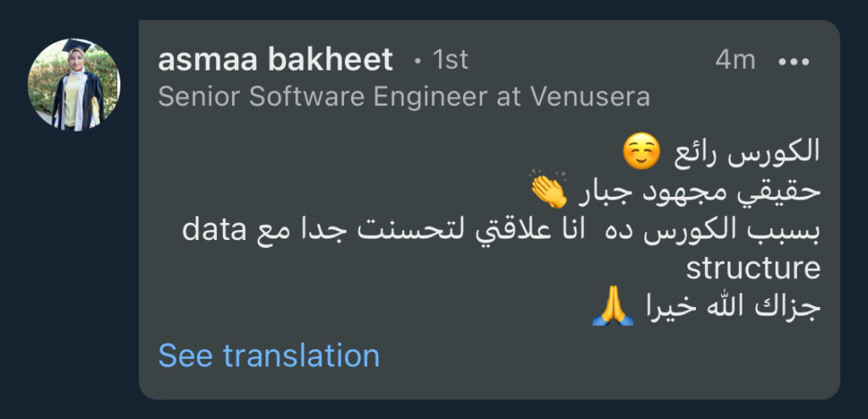The width and height of the screenshot is (868, 419).
Task: Click the 4m comment timestamp
Action: point(734,61)
